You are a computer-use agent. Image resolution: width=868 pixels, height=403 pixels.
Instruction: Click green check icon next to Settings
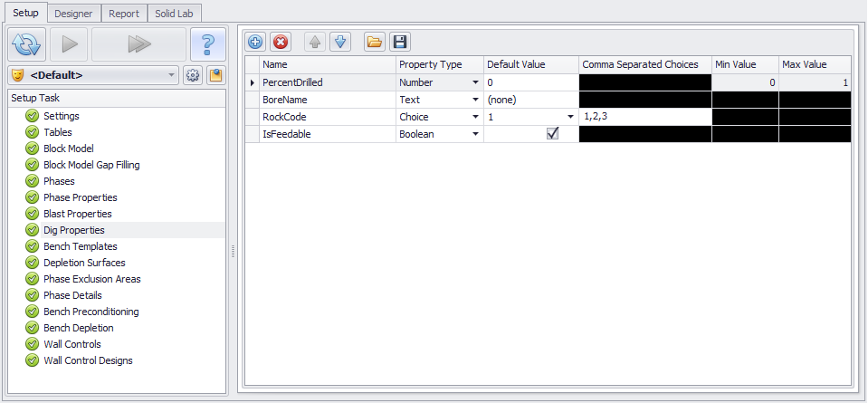tap(32, 116)
